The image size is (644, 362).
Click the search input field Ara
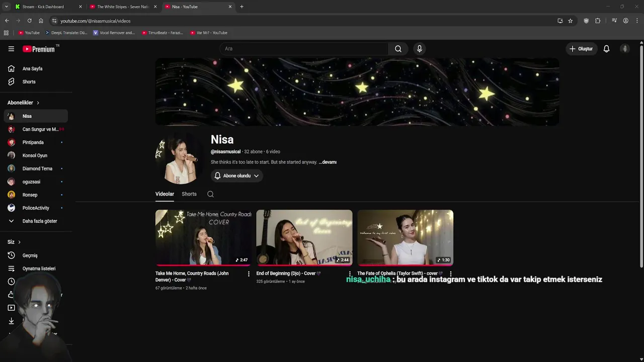304,49
